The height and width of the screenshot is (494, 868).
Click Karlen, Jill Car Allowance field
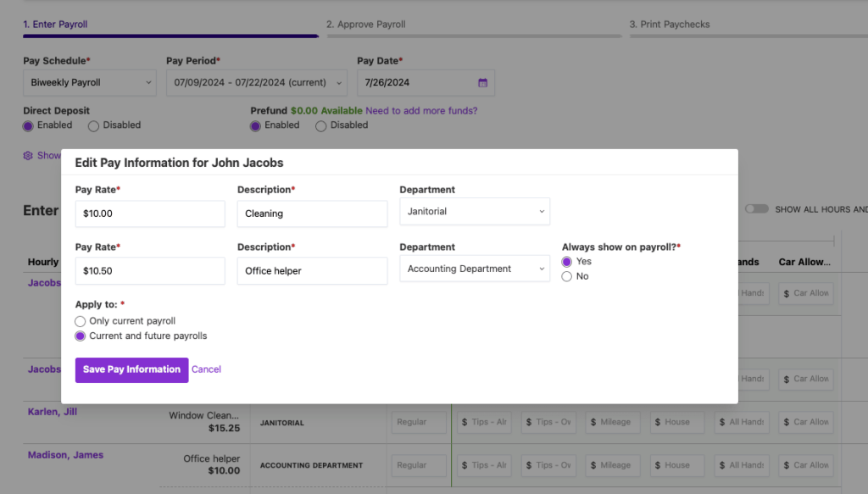[806, 422]
